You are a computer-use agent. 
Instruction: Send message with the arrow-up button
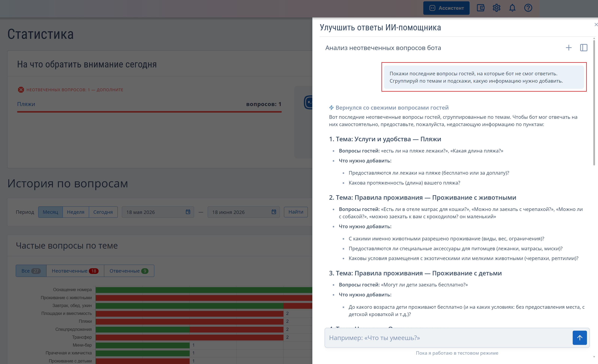(x=580, y=338)
